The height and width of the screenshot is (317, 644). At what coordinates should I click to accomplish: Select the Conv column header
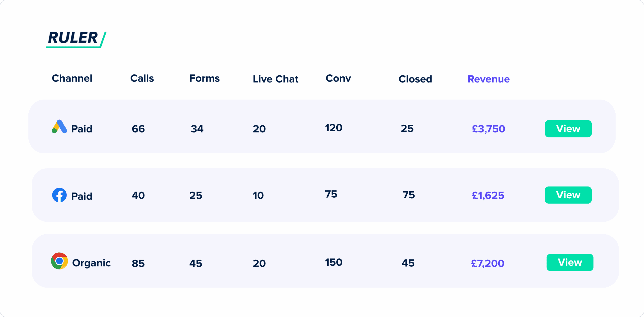[x=338, y=78]
